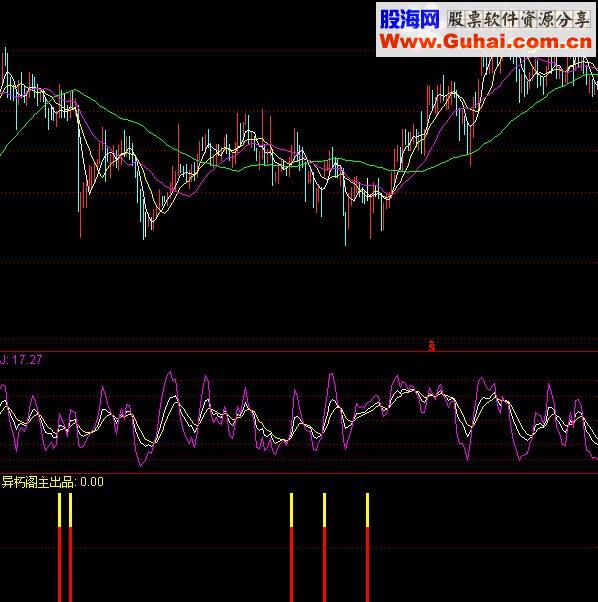Select the J indicator label
This screenshot has height=602, width=598.
pyautogui.click(x=3, y=360)
